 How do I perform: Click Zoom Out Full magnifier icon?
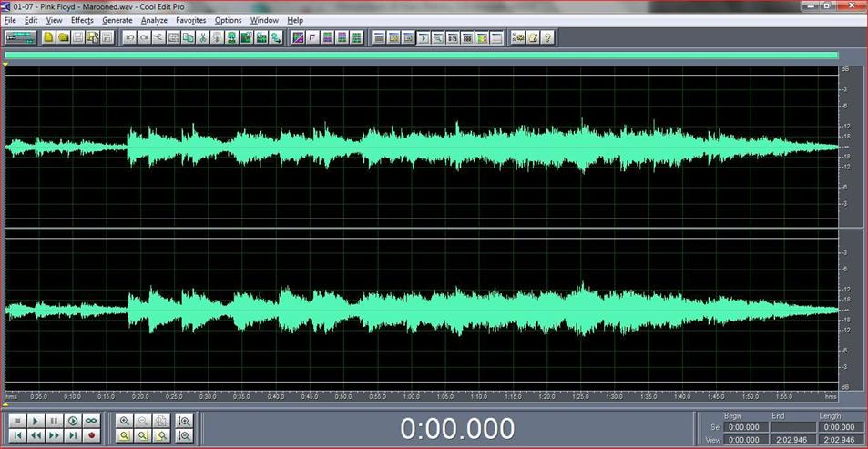(x=161, y=421)
